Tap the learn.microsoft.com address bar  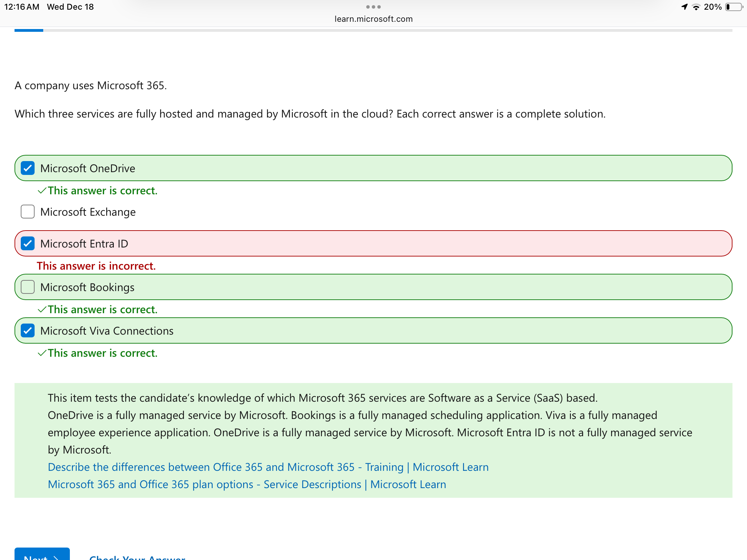(x=373, y=19)
